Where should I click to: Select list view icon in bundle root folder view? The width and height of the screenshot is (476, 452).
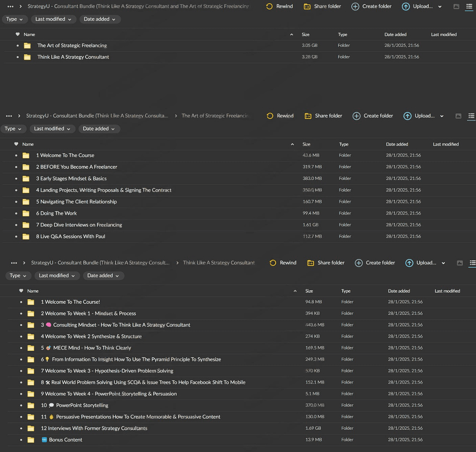(469, 7)
